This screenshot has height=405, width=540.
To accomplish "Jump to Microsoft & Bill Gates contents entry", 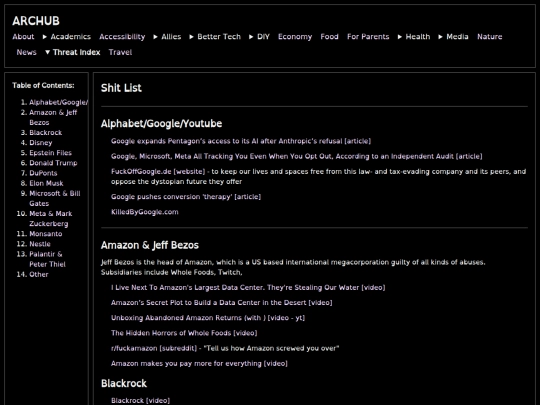I will [55, 198].
